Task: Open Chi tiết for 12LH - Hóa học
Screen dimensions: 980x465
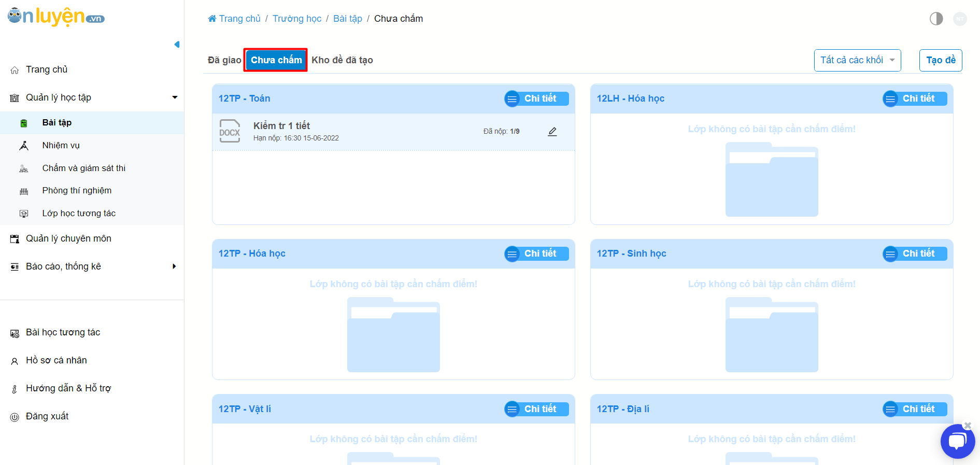Action: point(915,98)
